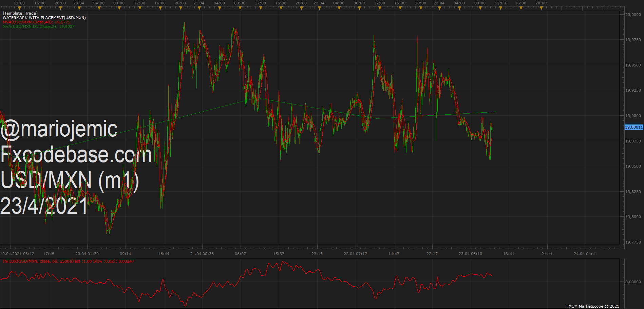The height and width of the screenshot is (309, 644).
Task: Click the 17:45 bottom time label
Action: pos(49,254)
